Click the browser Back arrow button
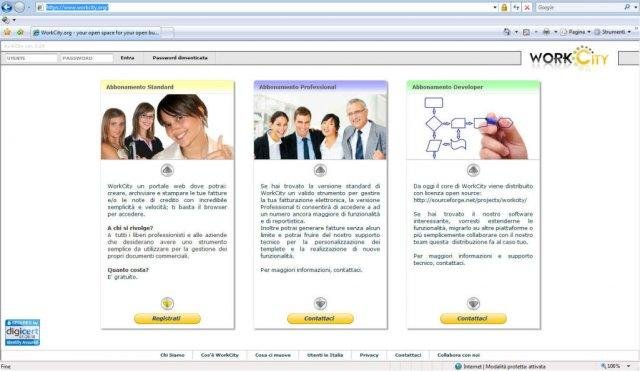Screen dimensions: 640x371 coord(7,7)
